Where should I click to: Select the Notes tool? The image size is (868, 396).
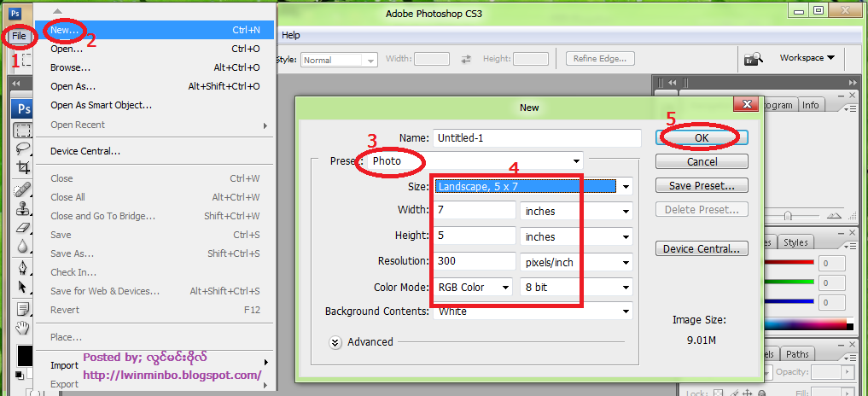click(x=22, y=308)
